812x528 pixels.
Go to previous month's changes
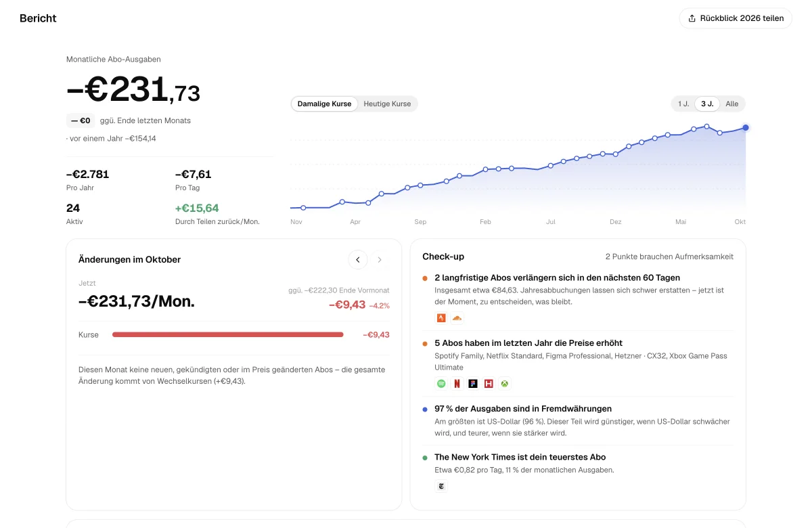[358, 259]
